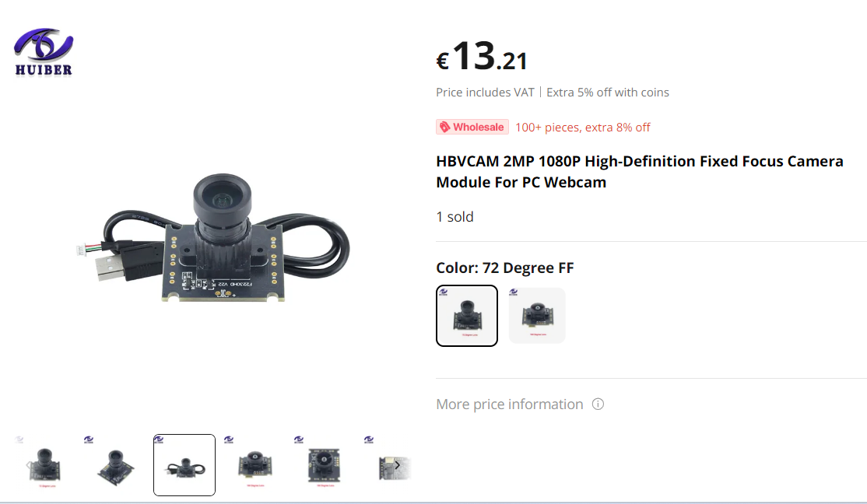Click the HBVCAM 2MP 1080P product title
This screenshot has width=867, height=504.
(x=640, y=171)
